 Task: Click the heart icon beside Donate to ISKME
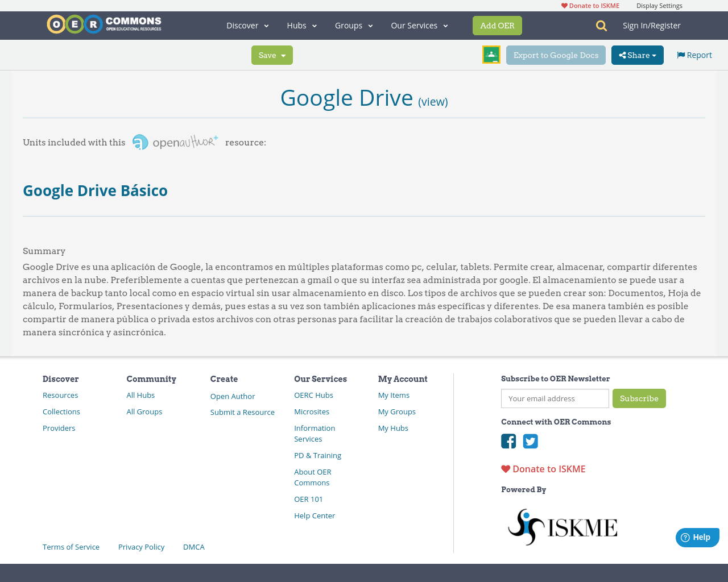point(505,468)
